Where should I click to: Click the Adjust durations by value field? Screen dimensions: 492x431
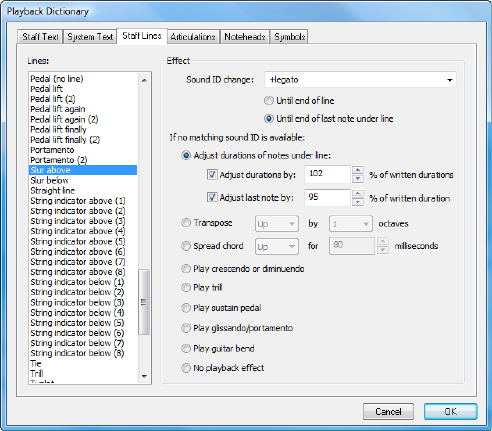point(327,174)
